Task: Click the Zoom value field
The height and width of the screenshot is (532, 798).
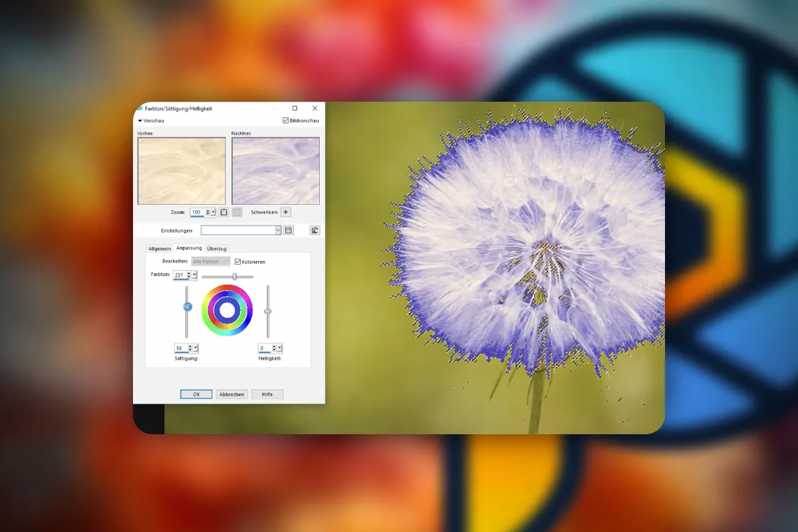Action: 198,212
